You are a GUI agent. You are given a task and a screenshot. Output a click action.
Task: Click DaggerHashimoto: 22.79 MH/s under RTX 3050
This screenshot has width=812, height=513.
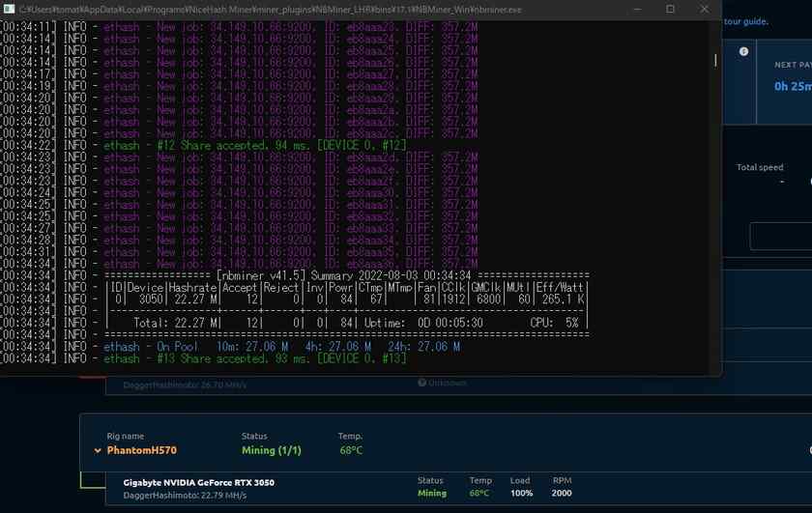[x=185, y=496]
